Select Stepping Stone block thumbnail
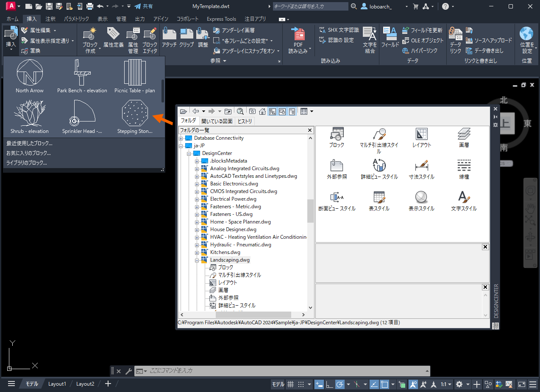This screenshot has width=540, height=392. 135,117
